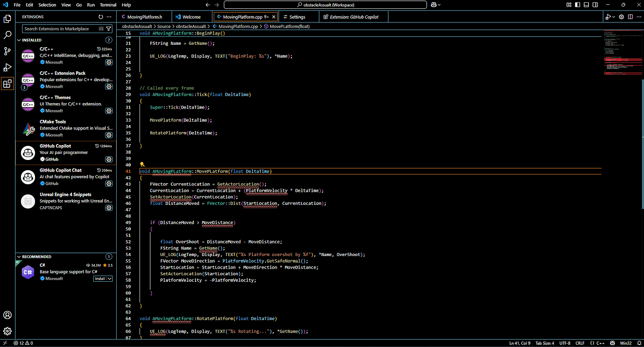Clear extensions search results icon
Screen dimensions: 644x347
[101, 29]
